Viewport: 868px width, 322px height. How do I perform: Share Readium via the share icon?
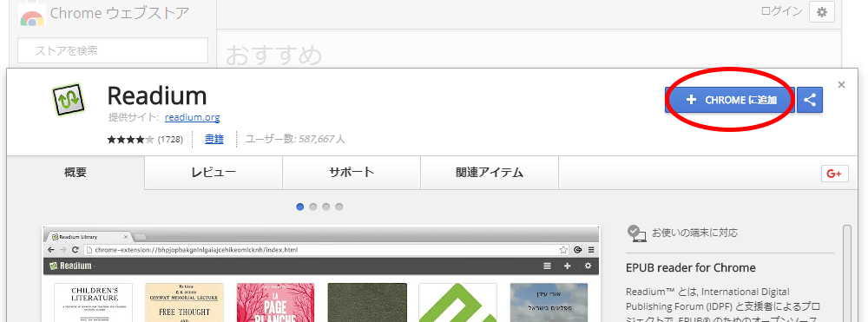click(x=810, y=100)
